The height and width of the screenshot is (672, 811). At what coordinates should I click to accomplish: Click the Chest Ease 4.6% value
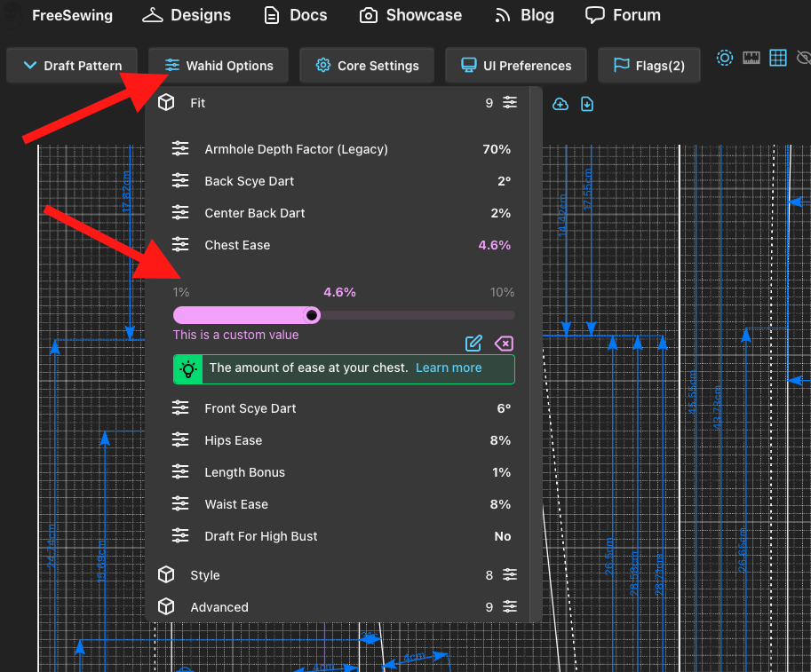[x=495, y=245]
